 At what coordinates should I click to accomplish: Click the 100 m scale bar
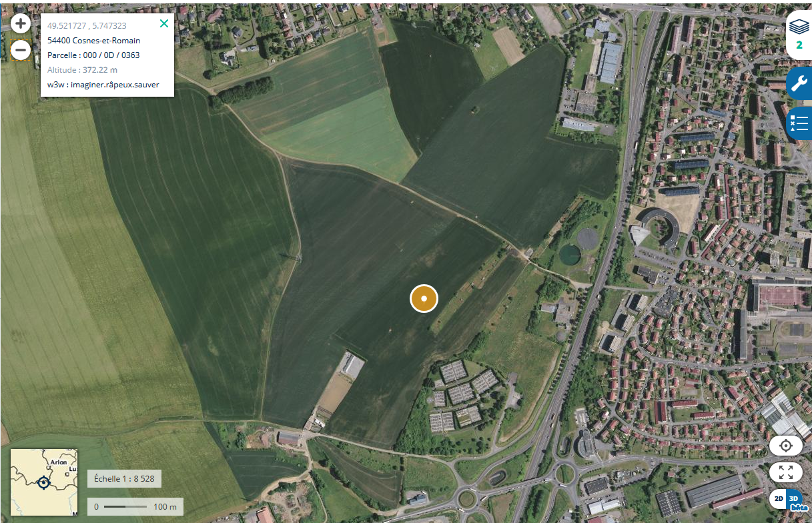point(135,506)
